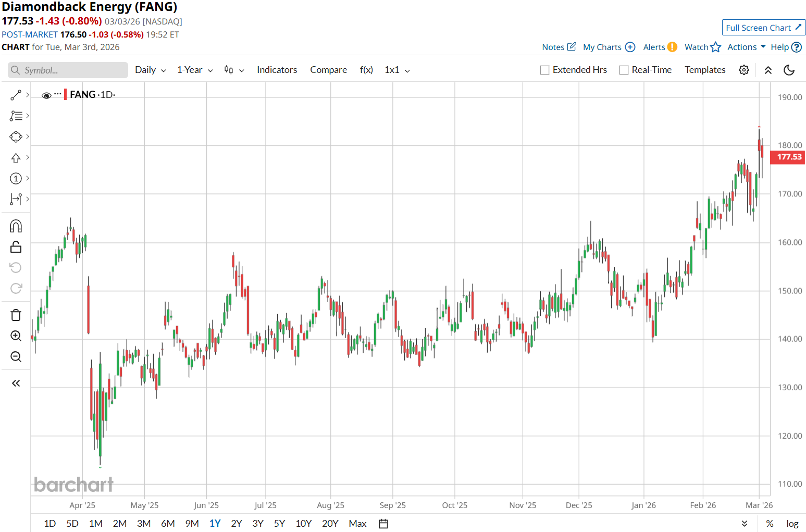Switch to dark mode
Viewport: 806px width, 532px height.
tap(789, 70)
